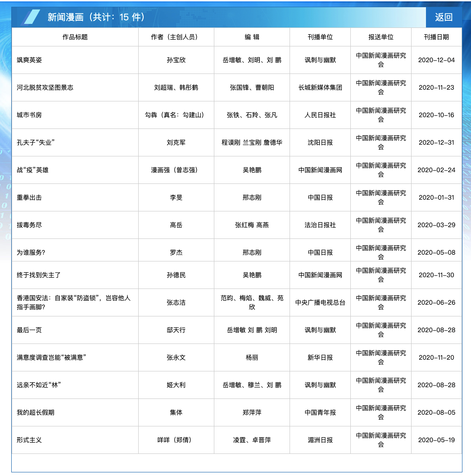
Task: Click publisher 沈阳日报
Action: click(x=320, y=142)
